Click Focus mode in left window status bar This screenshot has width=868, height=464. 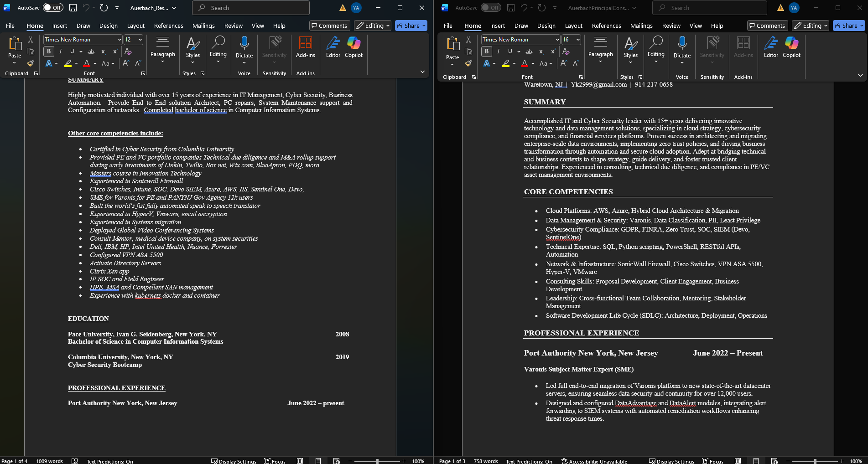(275, 461)
